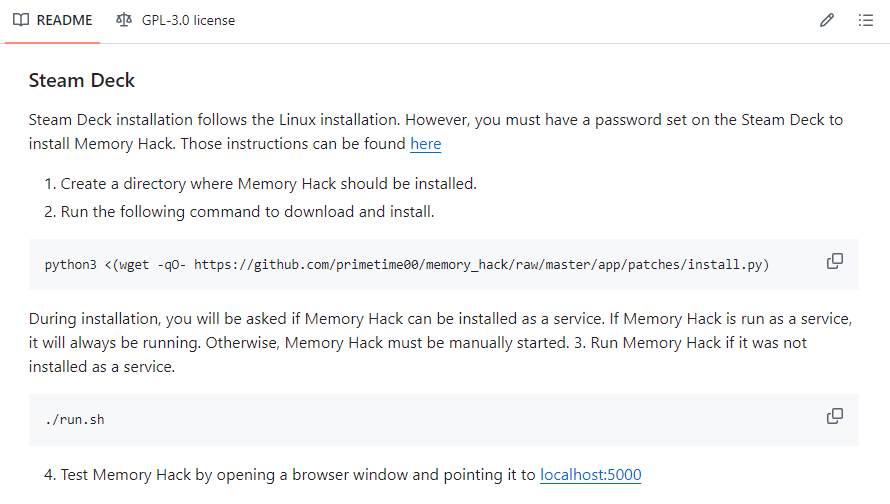Follow the 'here' password instructions link
The image size is (890, 504).
click(x=425, y=144)
